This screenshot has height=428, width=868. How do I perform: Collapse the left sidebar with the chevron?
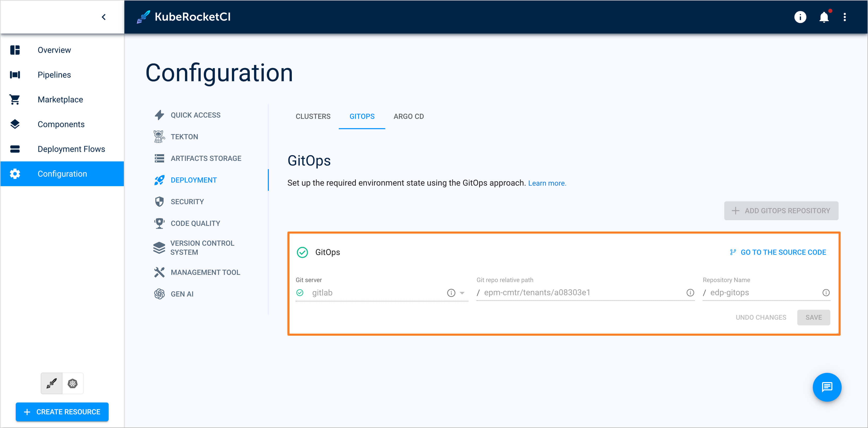[x=103, y=17]
